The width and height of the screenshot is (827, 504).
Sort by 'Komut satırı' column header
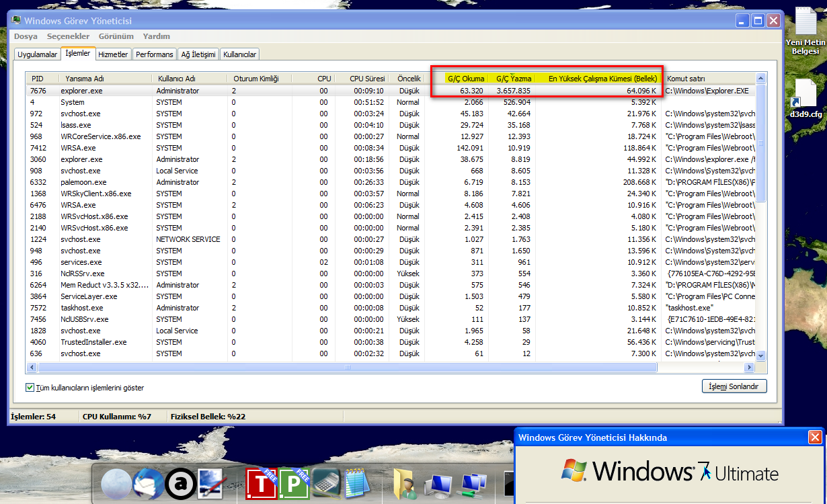708,79
